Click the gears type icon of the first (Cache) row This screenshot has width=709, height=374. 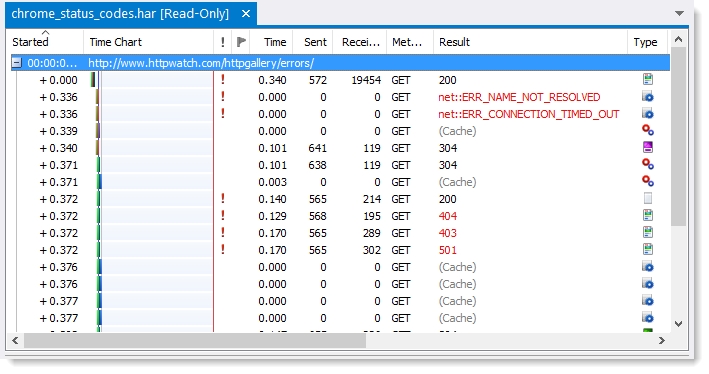(x=648, y=130)
